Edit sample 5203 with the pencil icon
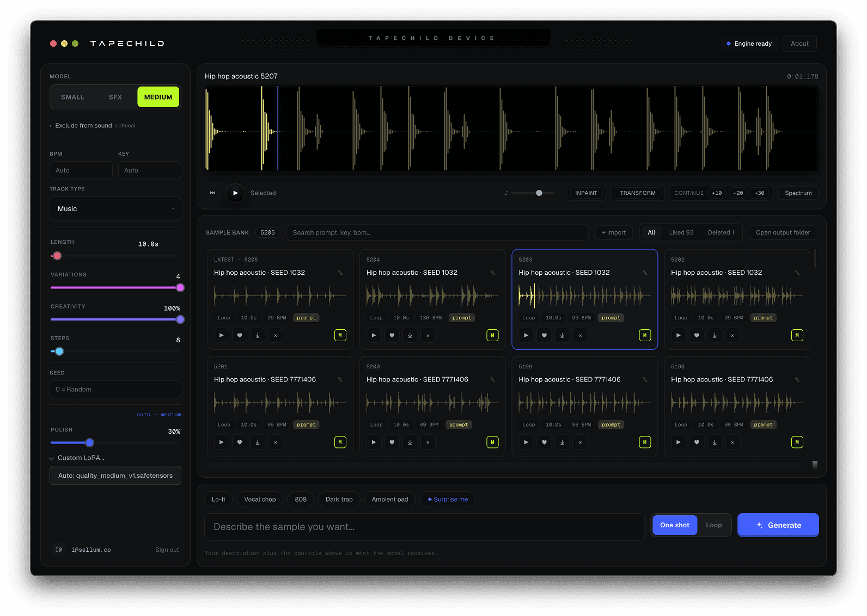The width and height of the screenshot is (867, 616). click(645, 273)
